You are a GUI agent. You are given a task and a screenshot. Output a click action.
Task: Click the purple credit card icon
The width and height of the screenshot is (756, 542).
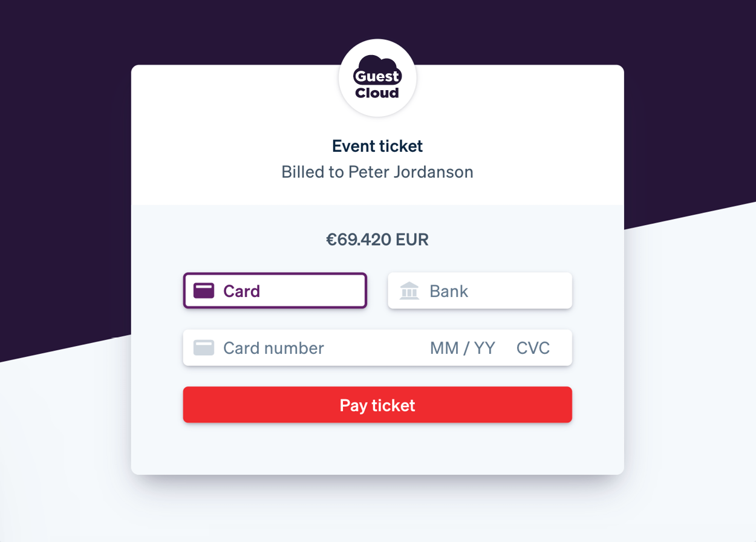pos(204,291)
